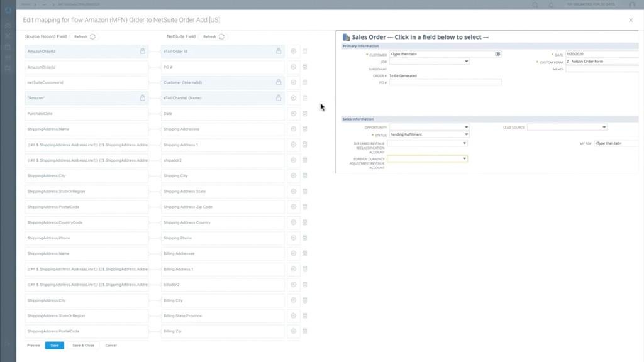This screenshot has width=644, height=362.
Task: Open settings for the shipaddr2 mapping
Action: pyautogui.click(x=293, y=160)
